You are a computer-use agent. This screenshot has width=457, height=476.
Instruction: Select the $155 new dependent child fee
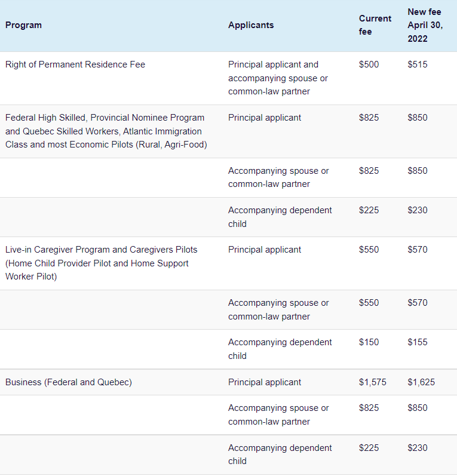coord(418,342)
